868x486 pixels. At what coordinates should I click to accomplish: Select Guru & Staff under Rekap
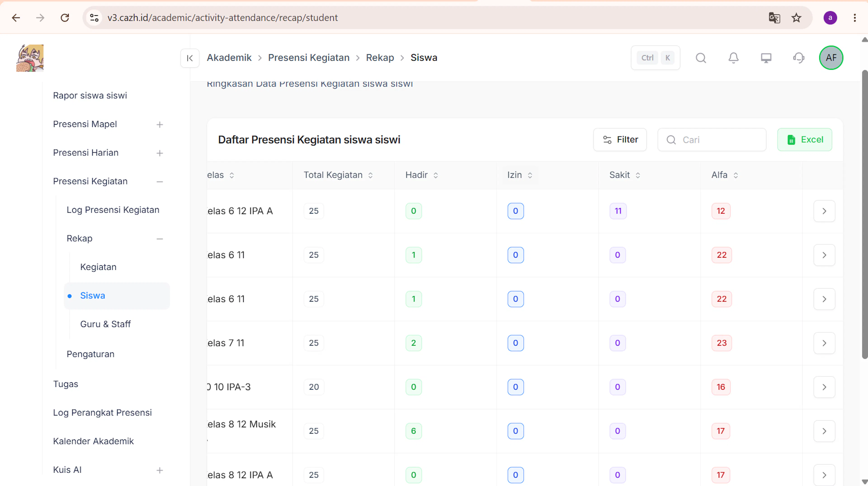pyautogui.click(x=106, y=324)
